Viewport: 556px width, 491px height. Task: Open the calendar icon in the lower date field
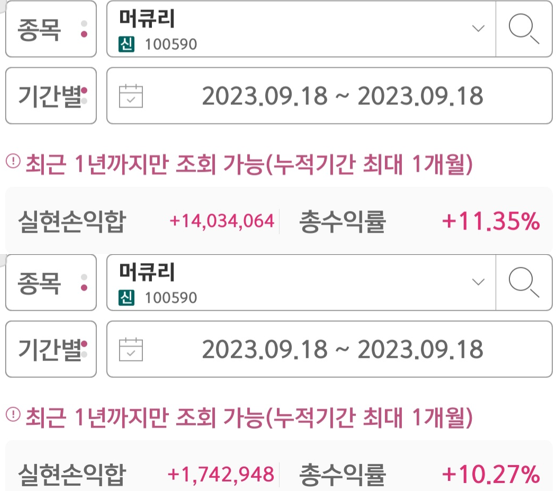pyautogui.click(x=131, y=350)
